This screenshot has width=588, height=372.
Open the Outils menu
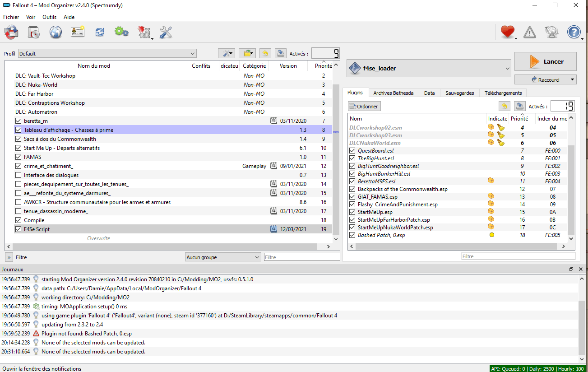[x=49, y=17]
